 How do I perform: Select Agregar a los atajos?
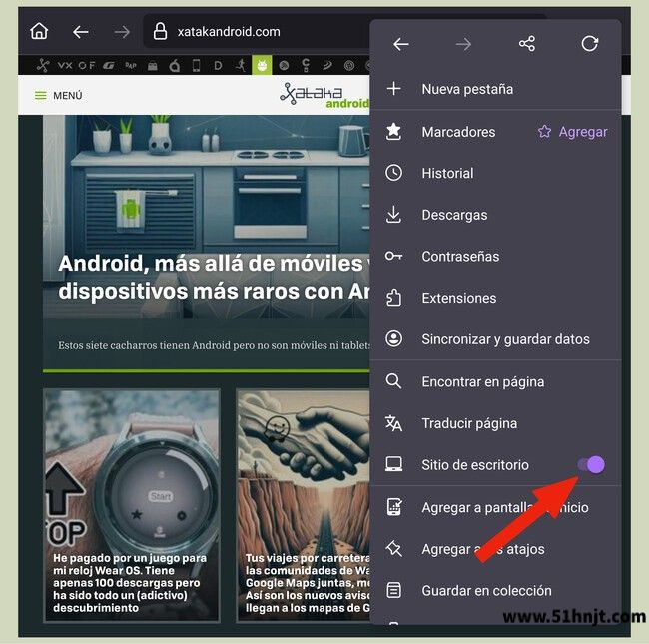pos(495,549)
